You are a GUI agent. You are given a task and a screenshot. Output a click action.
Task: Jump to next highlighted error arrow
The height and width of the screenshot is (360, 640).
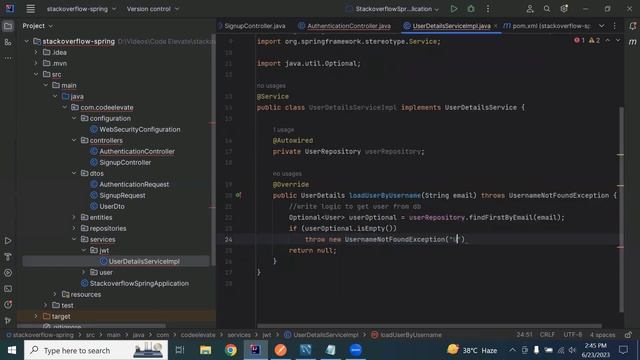coord(618,40)
